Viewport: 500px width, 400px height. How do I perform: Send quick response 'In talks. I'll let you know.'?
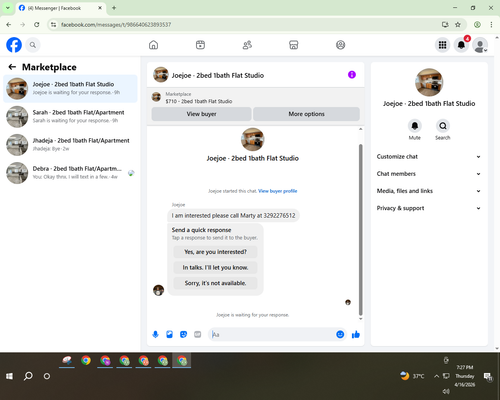[215, 267]
